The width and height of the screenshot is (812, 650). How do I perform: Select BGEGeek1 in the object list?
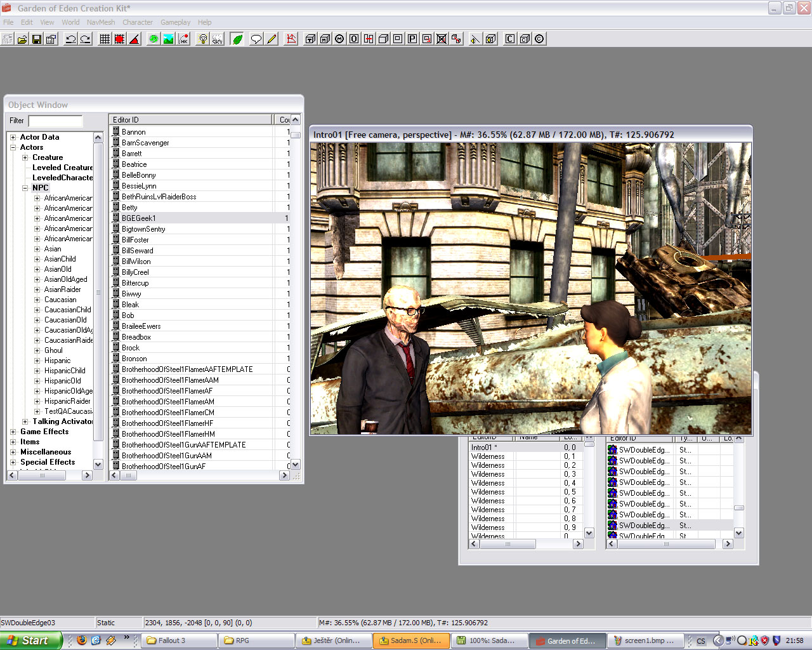(x=199, y=218)
